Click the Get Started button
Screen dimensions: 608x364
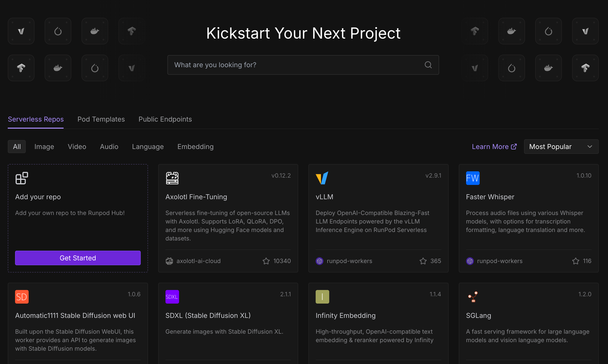(x=78, y=258)
